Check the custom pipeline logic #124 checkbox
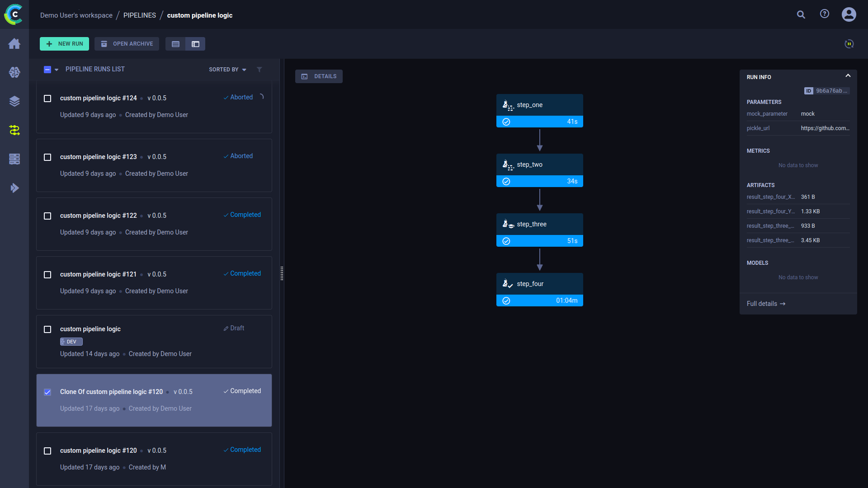 pos(47,99)
